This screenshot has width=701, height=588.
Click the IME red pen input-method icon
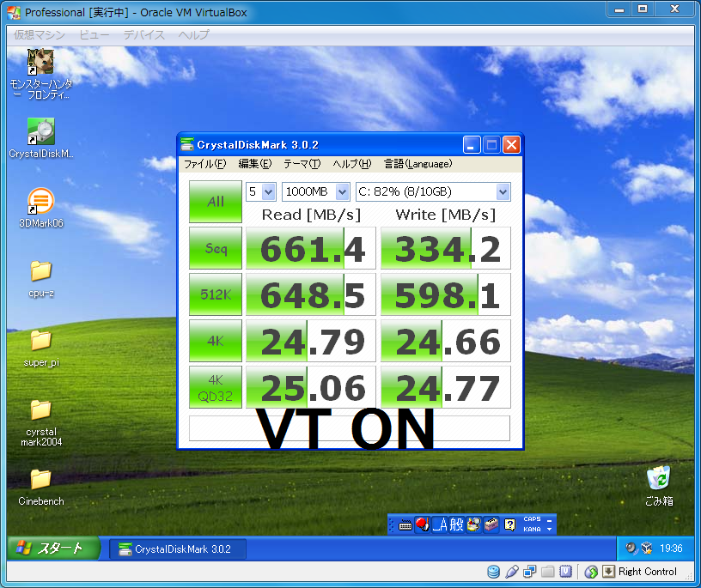pos(422,524)
